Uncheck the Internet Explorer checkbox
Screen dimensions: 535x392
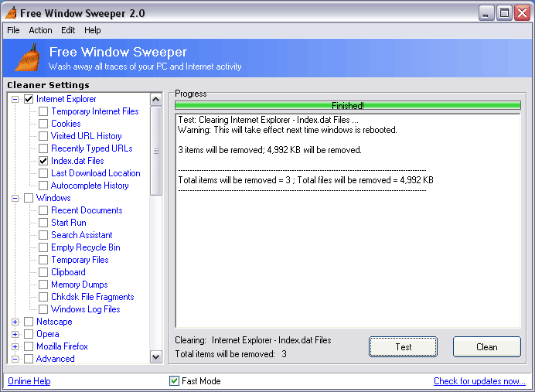(29, 99)
